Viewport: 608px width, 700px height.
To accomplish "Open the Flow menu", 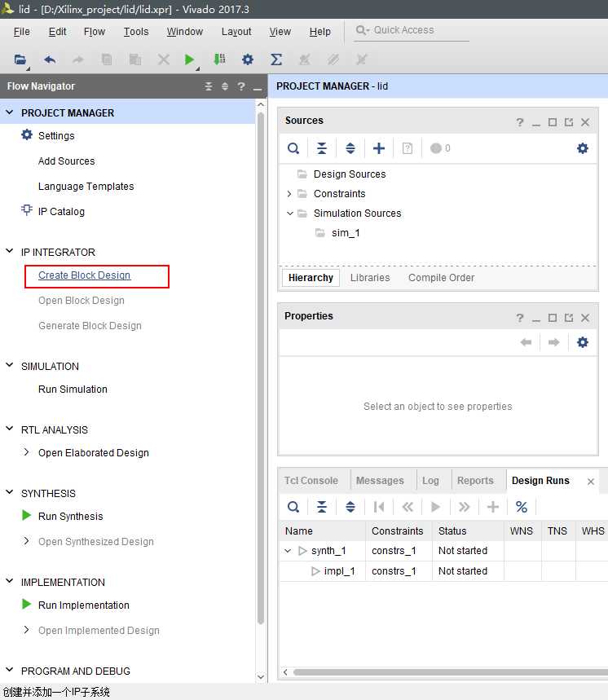I will click(95, 32).
